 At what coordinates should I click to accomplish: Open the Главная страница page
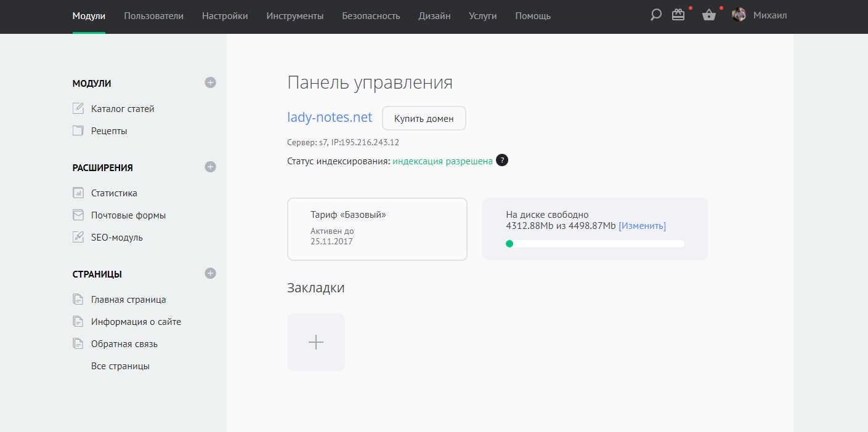click(128, 299)
